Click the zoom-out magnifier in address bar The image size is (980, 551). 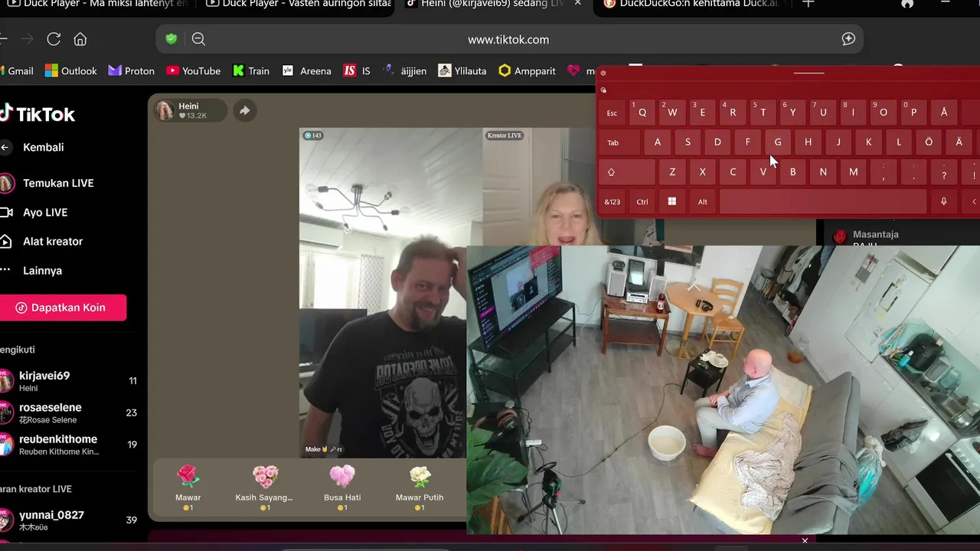(198, 39)
